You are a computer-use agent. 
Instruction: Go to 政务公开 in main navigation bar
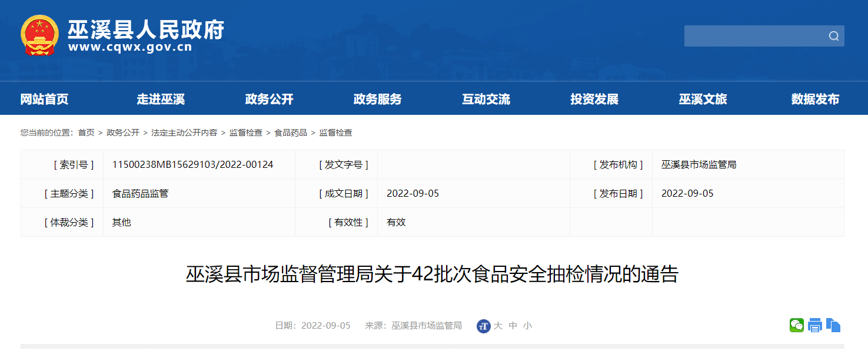[269, 100]
